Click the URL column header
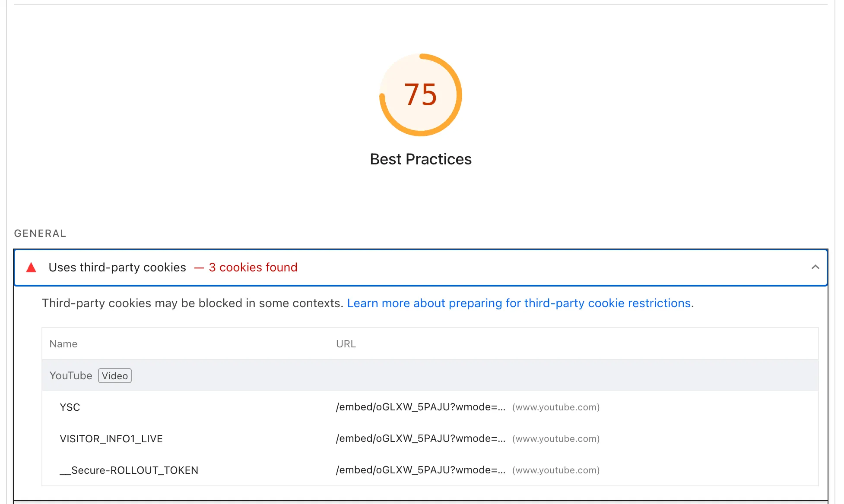The height and width of the screenshot is (504, 844). coord(346,344)
